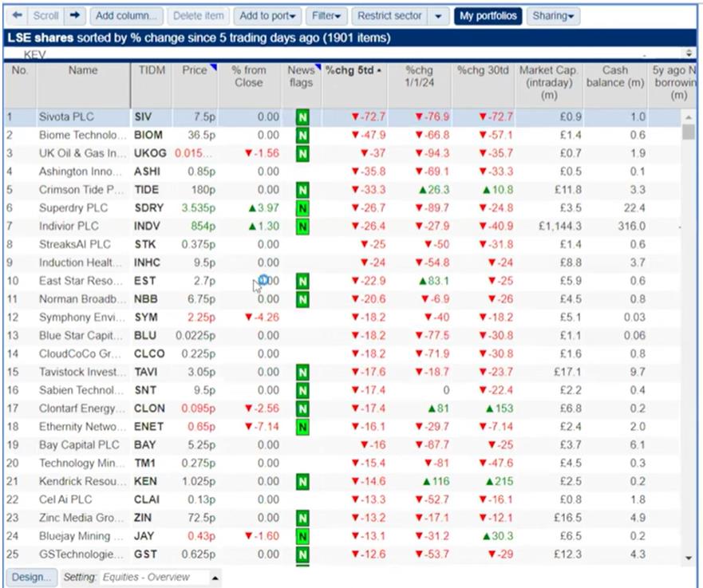703x588 pixels.
Task: Expand the Setting Equities - Overview selector
Action: pyautogui.click(x=215, y=578)
